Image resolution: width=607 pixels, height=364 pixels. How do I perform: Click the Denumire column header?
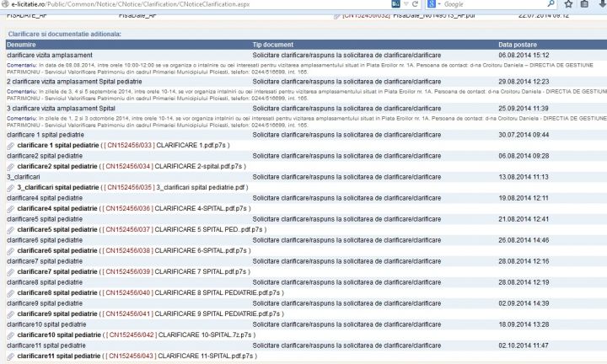22,44
